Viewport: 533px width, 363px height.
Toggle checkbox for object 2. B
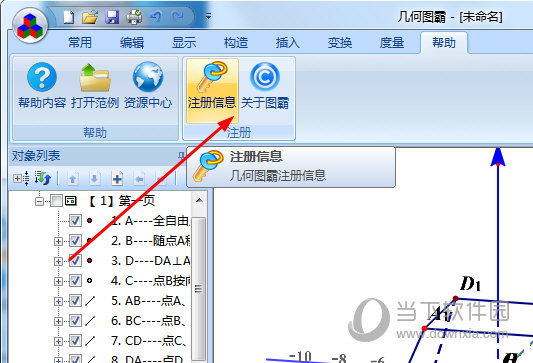75,241
